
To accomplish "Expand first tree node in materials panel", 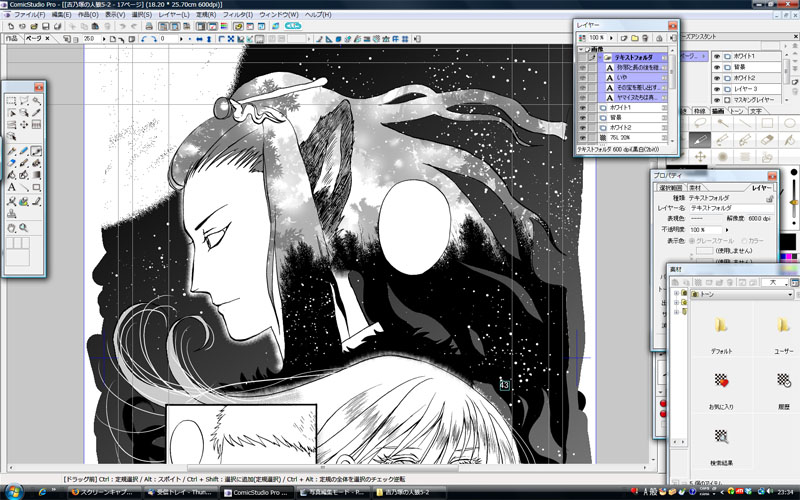I will point(677,293).
